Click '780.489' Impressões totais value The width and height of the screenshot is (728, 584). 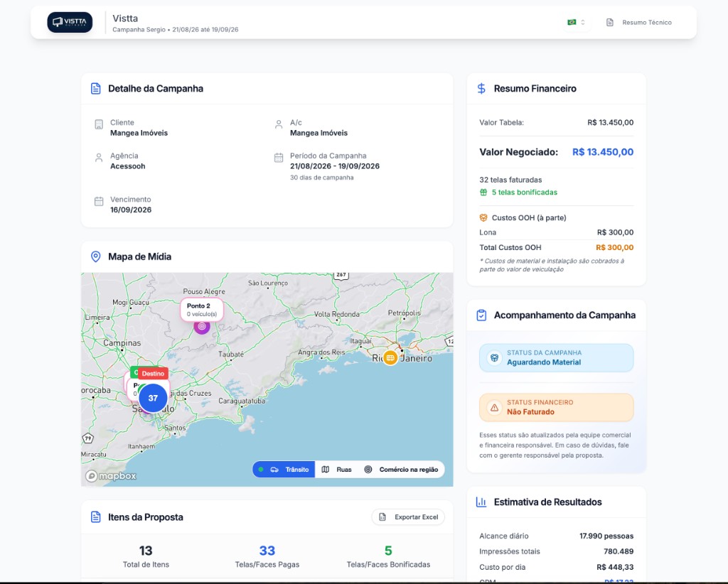619,551
